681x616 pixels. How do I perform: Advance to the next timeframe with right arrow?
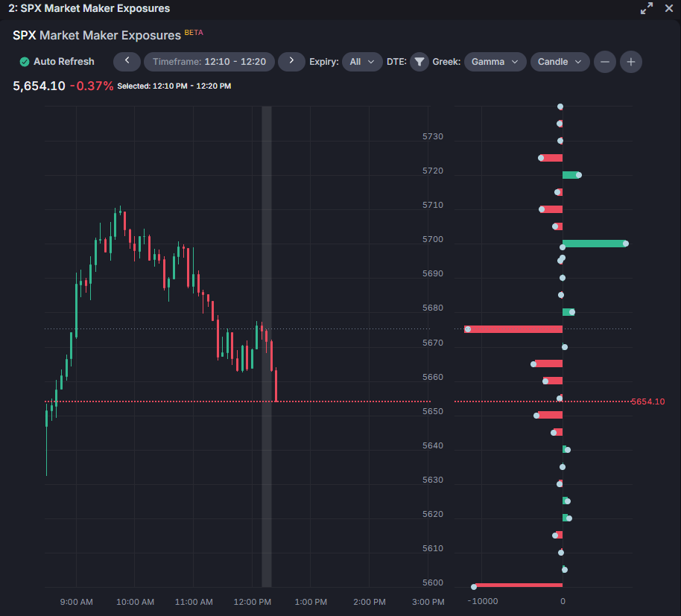click(291, 62)
